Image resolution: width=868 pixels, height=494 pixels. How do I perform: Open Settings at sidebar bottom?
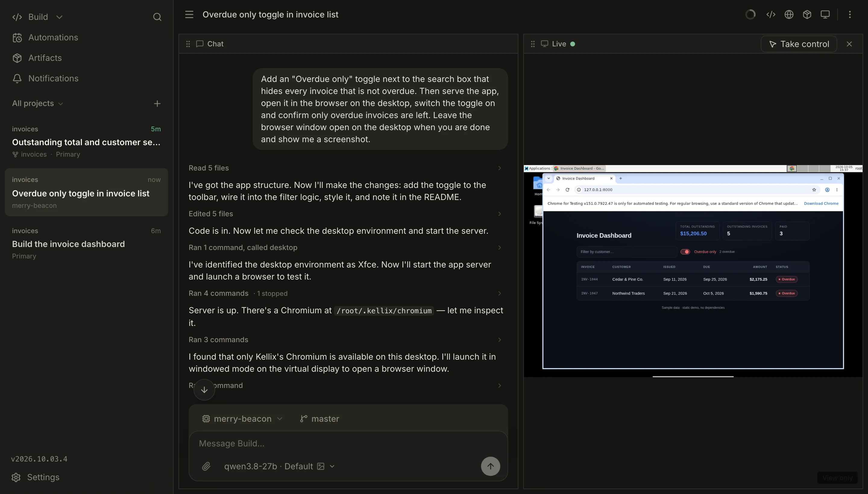36,477
